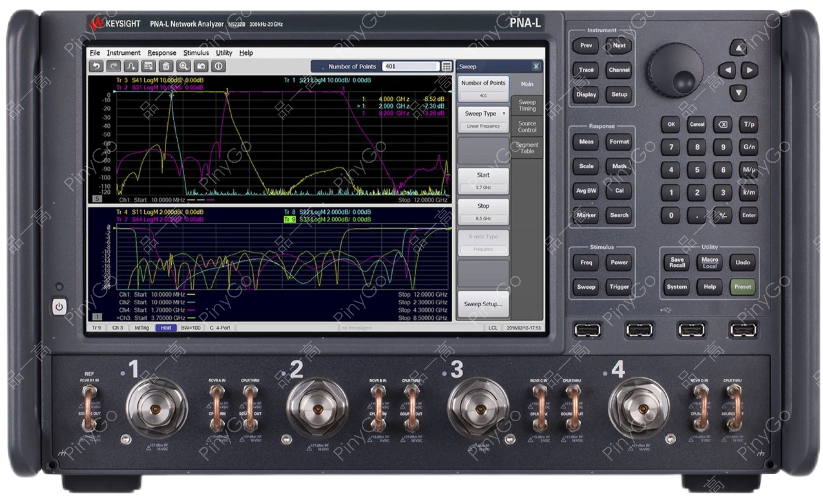Click the add trace toolbar icon
The image size is (823, 504).
click(x=131, y=66)
